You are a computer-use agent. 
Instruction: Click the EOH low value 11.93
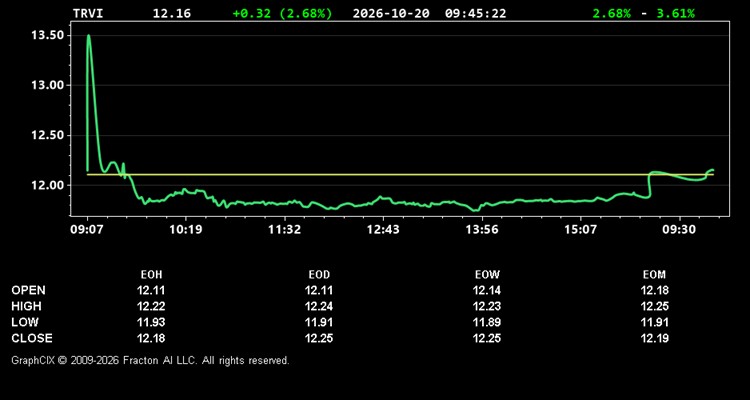pyautogui.click(x=151, y=322)
